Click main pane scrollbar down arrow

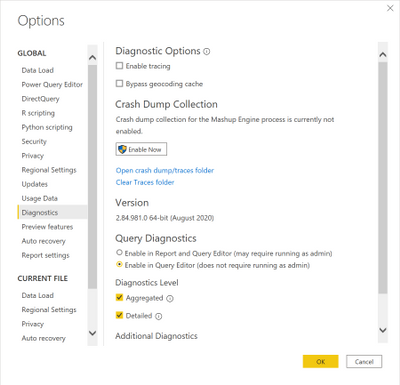pos(383,330)
